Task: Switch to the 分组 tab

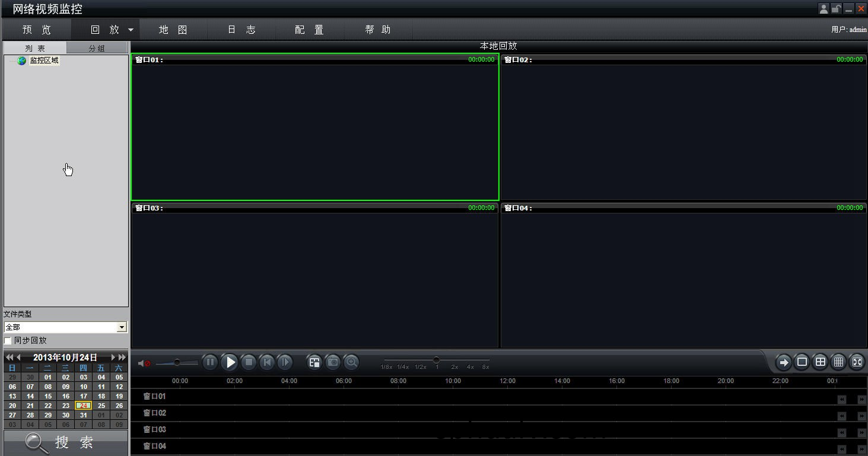Action: click(x=97, y=48)
